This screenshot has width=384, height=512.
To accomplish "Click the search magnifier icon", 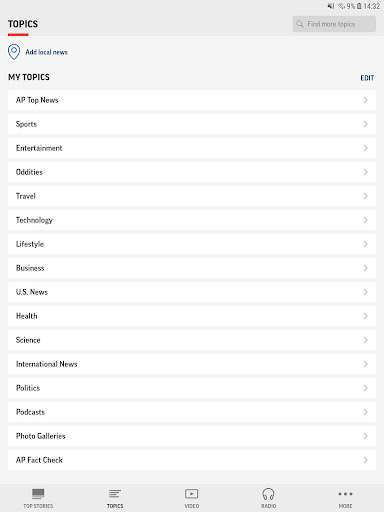I will pos(300,24).
